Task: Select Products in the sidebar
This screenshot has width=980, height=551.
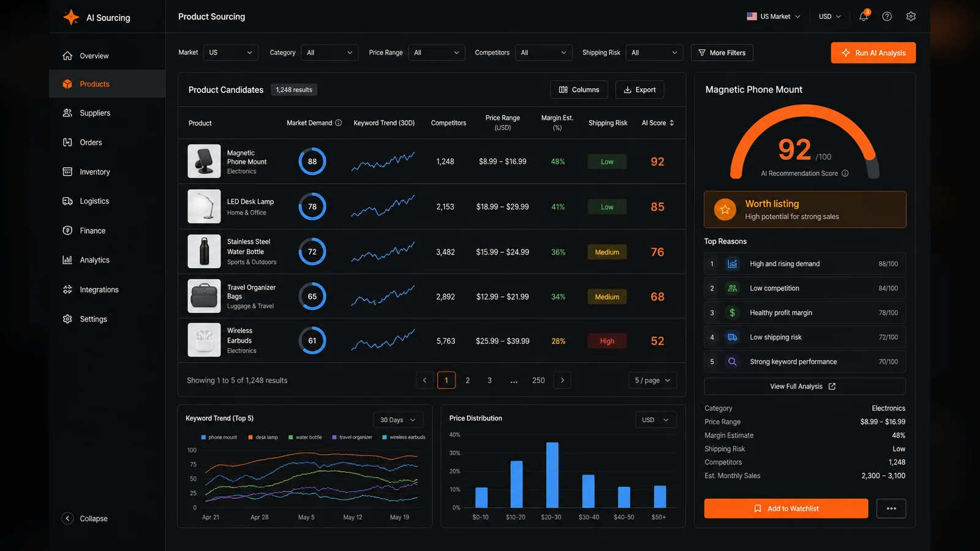Action: click(x=107, y=84)
